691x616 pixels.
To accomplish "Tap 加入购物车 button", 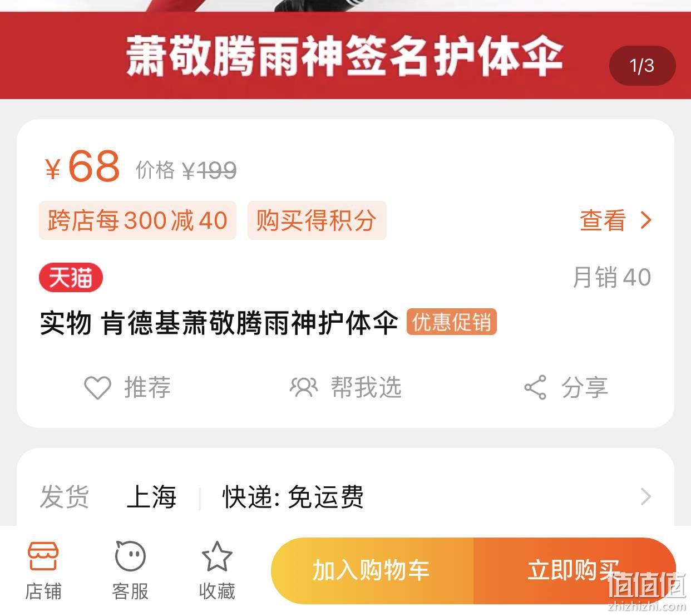I will [372, 571].
